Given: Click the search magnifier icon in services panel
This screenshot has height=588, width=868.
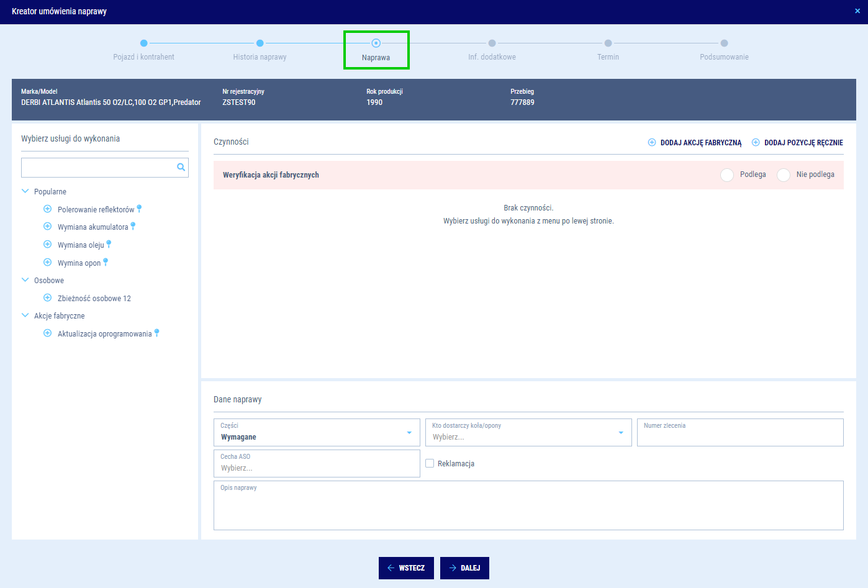Looking at the screenshot, I should [x=181, y=167].
